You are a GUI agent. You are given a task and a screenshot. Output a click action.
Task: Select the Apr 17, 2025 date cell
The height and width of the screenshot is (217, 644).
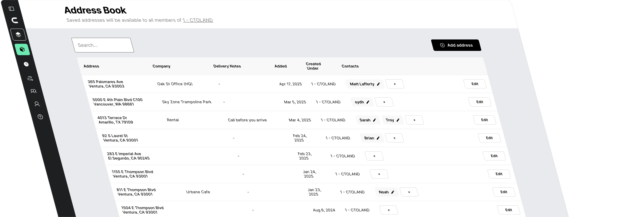[290, 84]
